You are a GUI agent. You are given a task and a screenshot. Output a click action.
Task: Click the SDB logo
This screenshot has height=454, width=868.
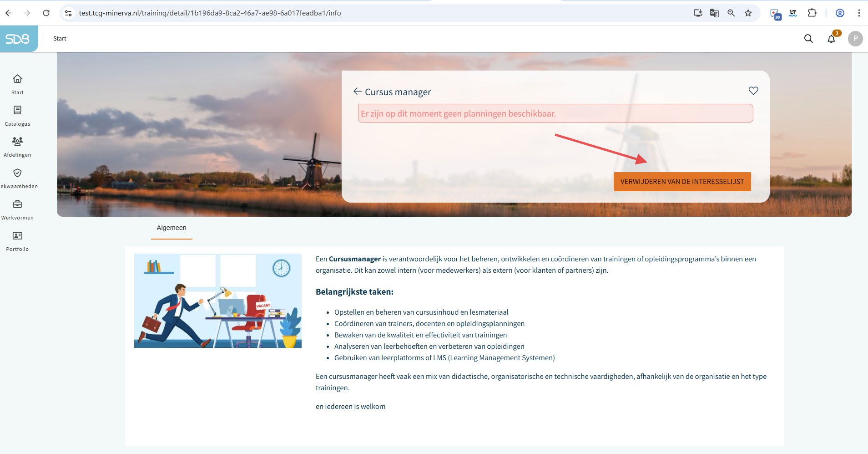(18, 39)
